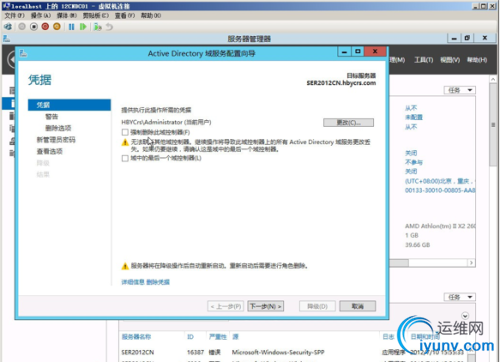Click the black-dot Turn Off VM icon
This screenshot has height=362, width=500.
pyautogui.click(x=34, y=27)
